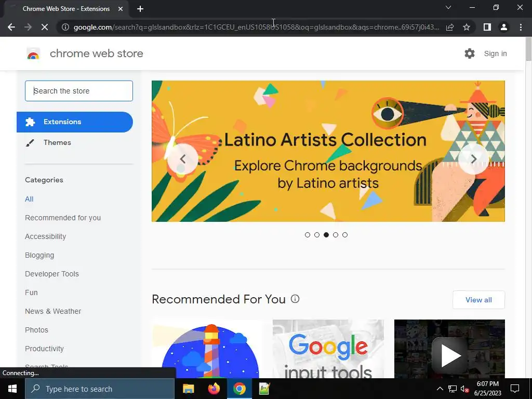This screenshot has width=532, height=399.
Task: Open the store settings gear
Action: click(x=470, y=54)
